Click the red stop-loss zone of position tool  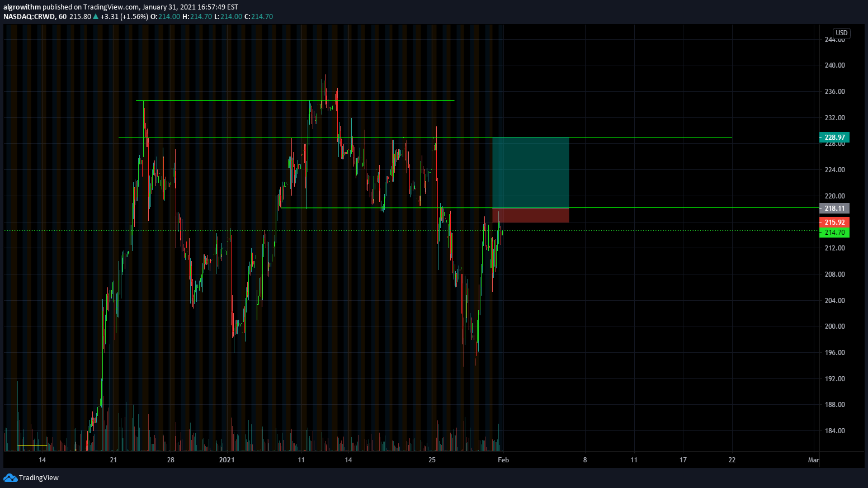(x=530, y=215)
